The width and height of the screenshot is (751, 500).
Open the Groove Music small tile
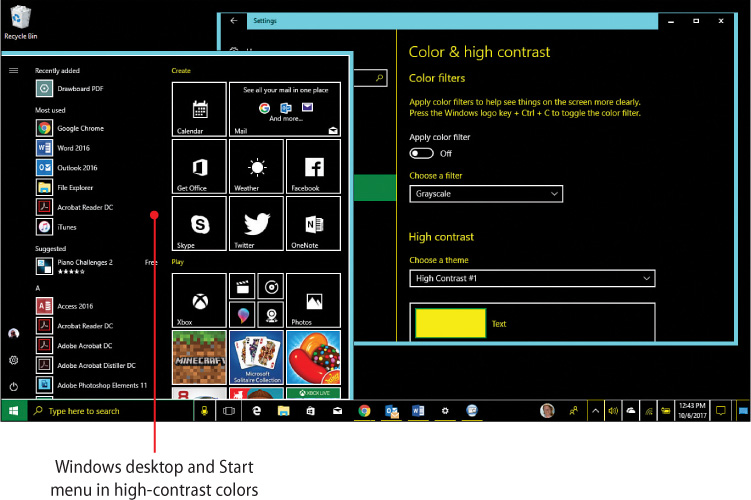coord(271,286)
